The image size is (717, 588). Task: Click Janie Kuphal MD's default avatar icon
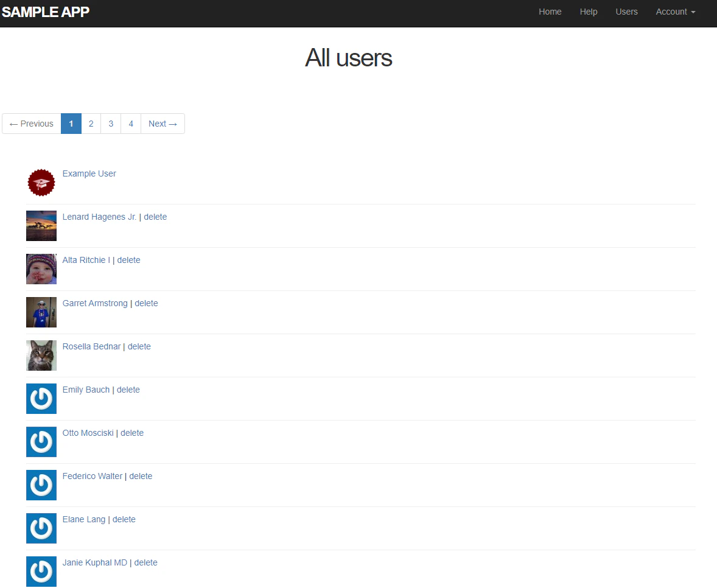pos(41,572)
